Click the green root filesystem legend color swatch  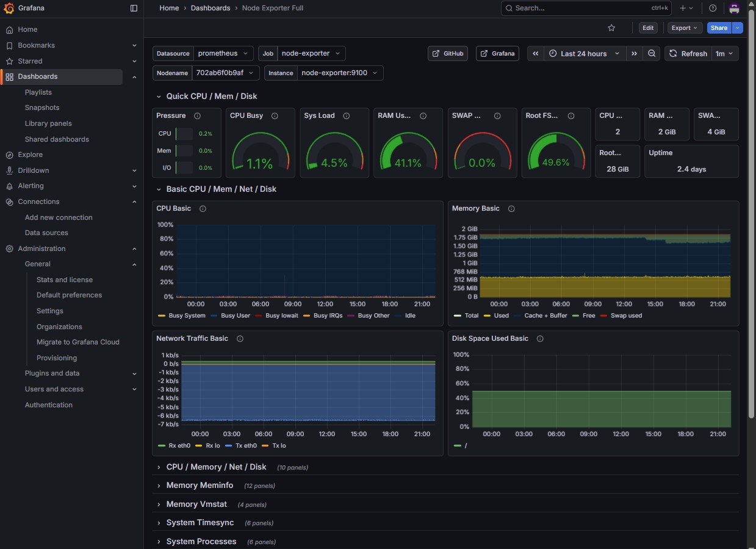click(458, 446)
